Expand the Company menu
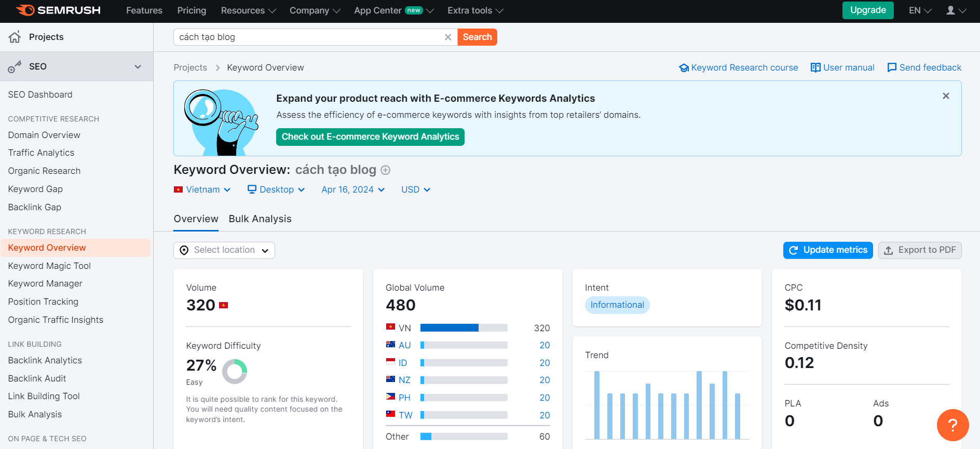Viewport: 980px width, 449px height. [x=315, y=10]
